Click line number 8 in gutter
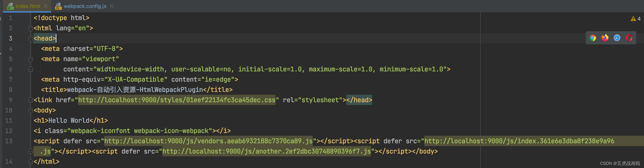This screenshot has width=644, height=168. [x=10, y=90]
